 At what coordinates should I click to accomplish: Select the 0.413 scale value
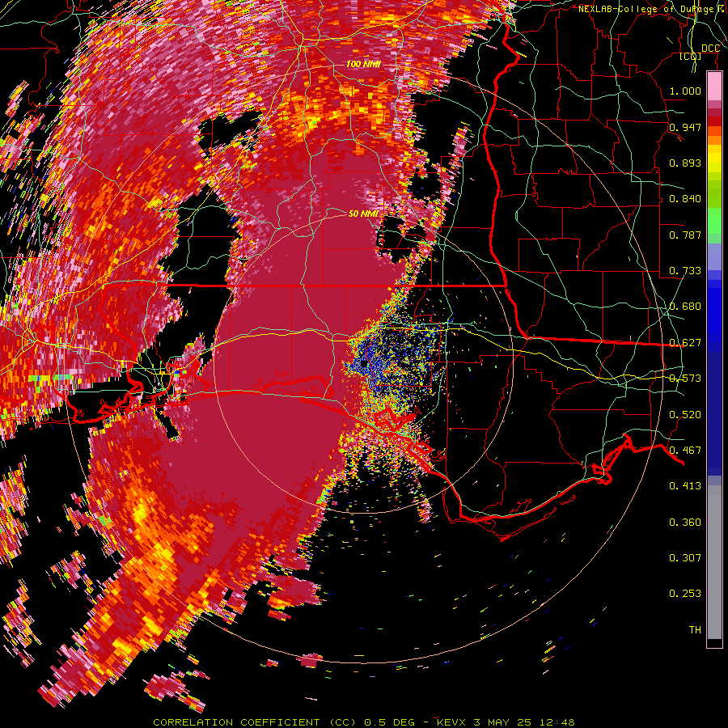point(685,486)
